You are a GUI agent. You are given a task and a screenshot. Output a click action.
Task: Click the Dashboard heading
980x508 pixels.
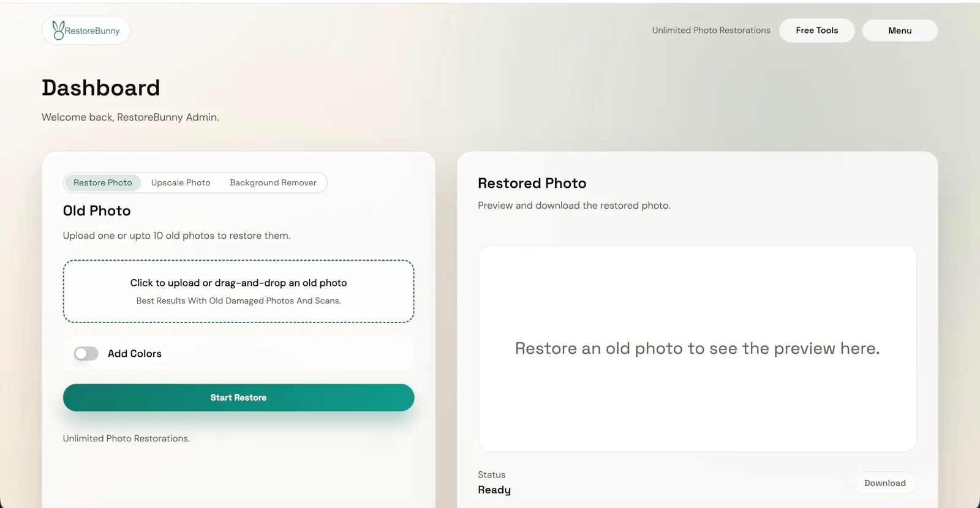(x=101, y=88)
